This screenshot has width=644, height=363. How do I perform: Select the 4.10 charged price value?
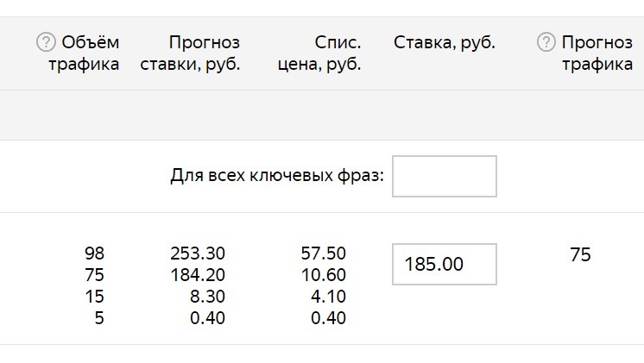click(328, 297)
